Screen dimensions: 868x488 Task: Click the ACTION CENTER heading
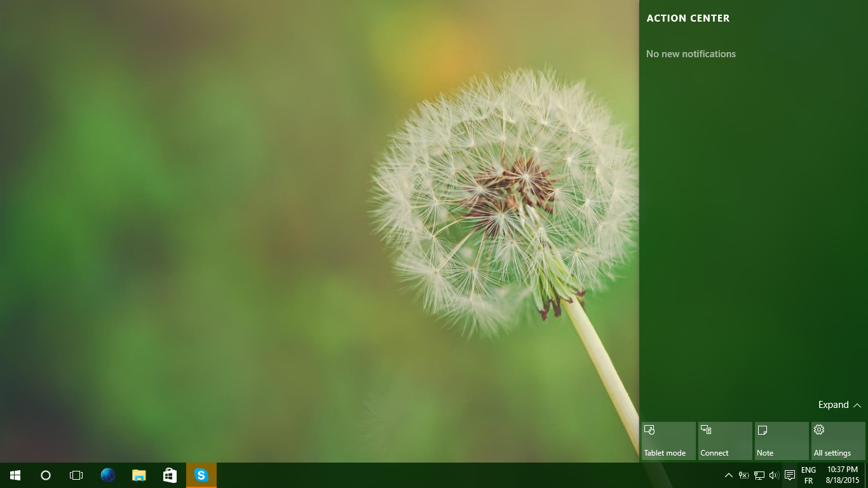click(688, 18)
